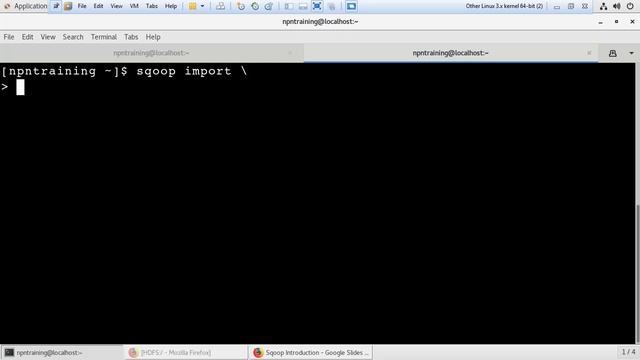This screenshot has width=640, height=360.
Task: Click the 1/4 workspace switcher
Action: 628,352
